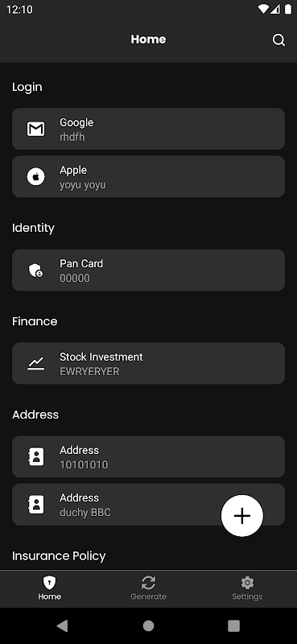Screen dimensions: 297x644
Task: Open the Google rhdfh login entry
Action: 148,129
